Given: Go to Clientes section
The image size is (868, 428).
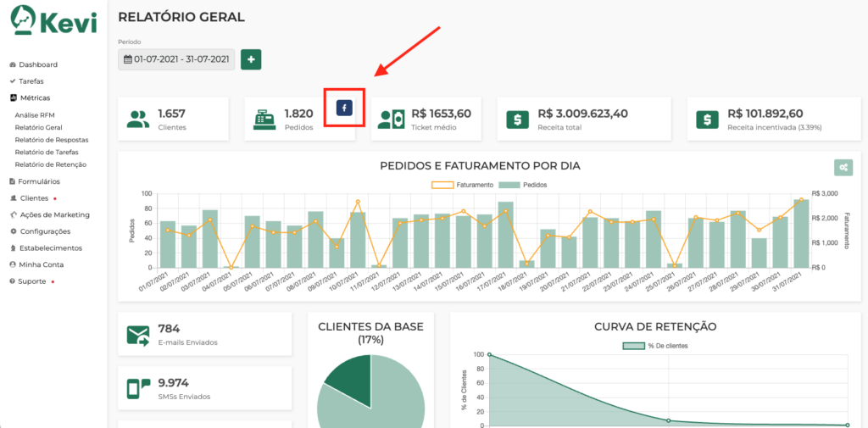Looking at the screenshot, I should pos(33,198).
